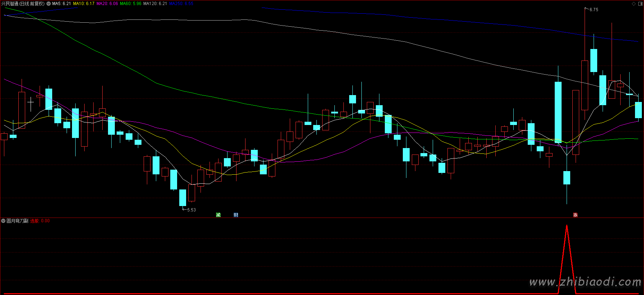Toggle the side panel icon at top right
Image resolution: width=644 pixels, height=295 pixels.
(640, 4)
